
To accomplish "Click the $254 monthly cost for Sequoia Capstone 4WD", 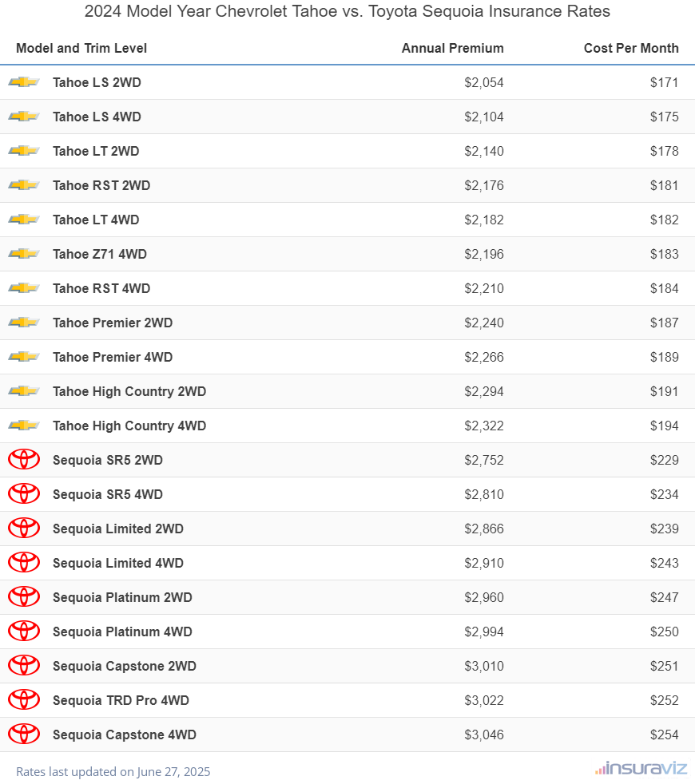I will [x=664, y=735].
